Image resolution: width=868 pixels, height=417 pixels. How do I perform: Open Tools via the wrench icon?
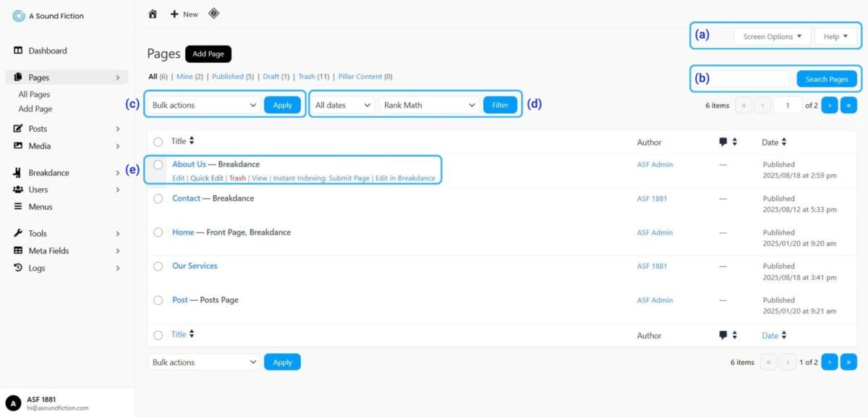coord(17,233)
